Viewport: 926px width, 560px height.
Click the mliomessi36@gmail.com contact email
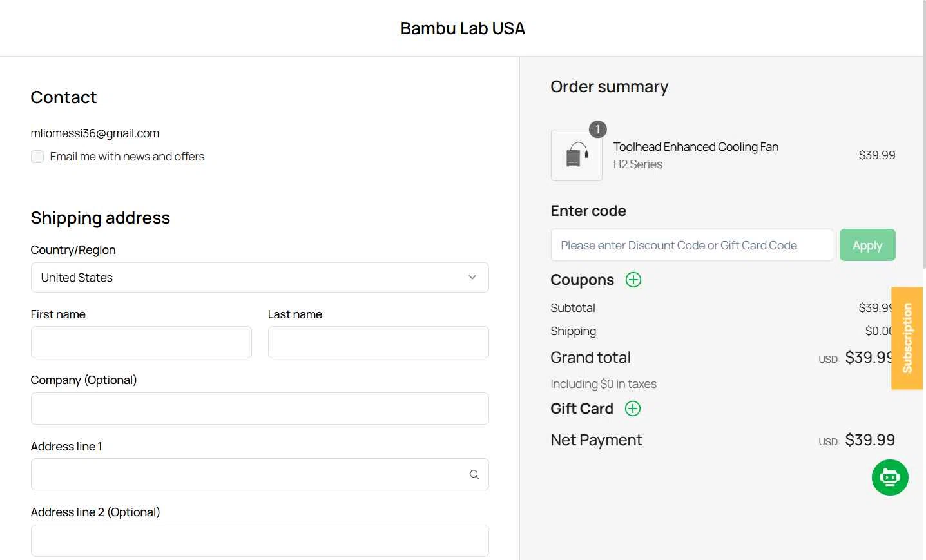95,133
